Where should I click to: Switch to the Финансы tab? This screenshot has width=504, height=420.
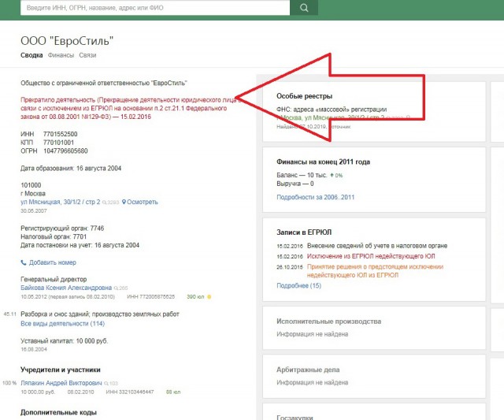click(x=61, y=55)
